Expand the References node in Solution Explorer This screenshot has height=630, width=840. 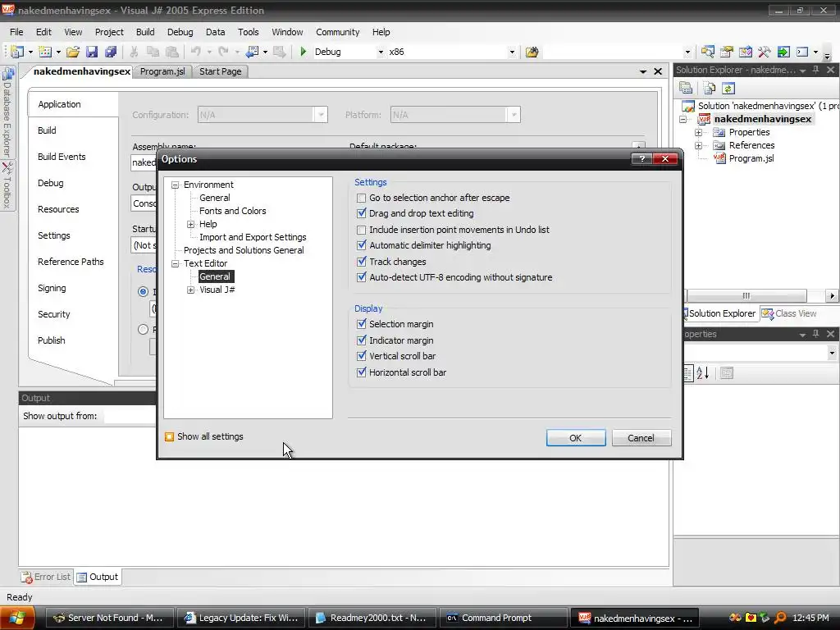point(699,145)
